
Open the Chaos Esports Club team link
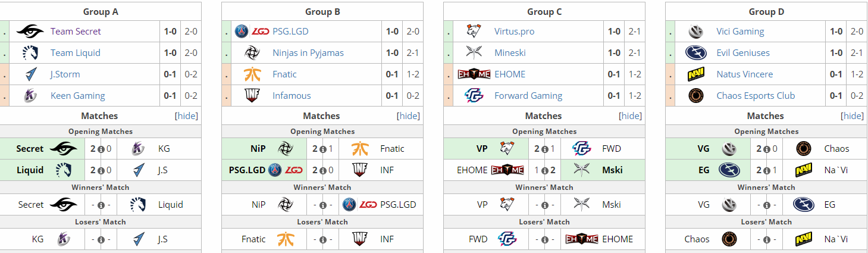click(756, 96)
